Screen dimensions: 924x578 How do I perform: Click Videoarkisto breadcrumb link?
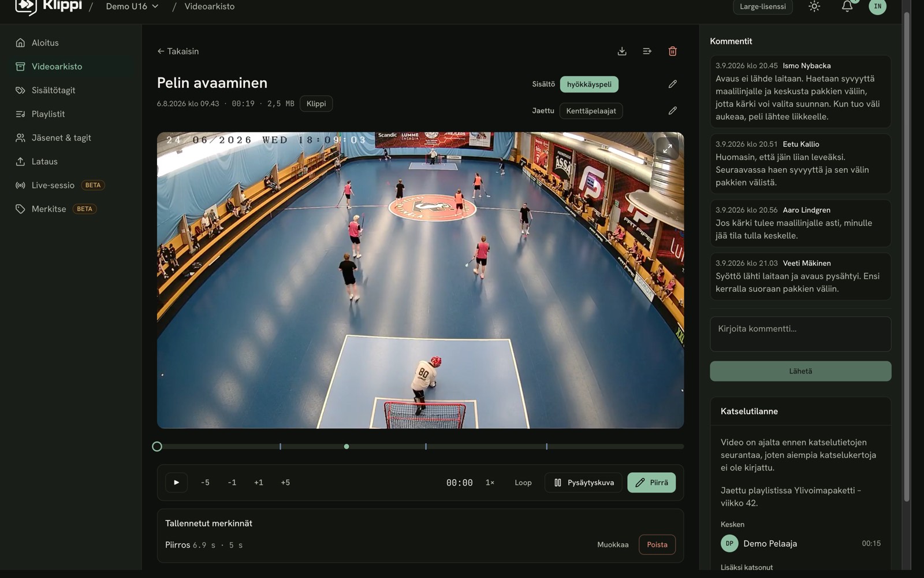pos(210,6)
